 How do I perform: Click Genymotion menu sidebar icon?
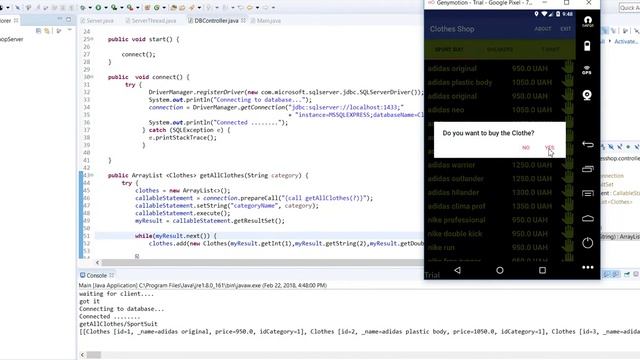tap(587, 193)
